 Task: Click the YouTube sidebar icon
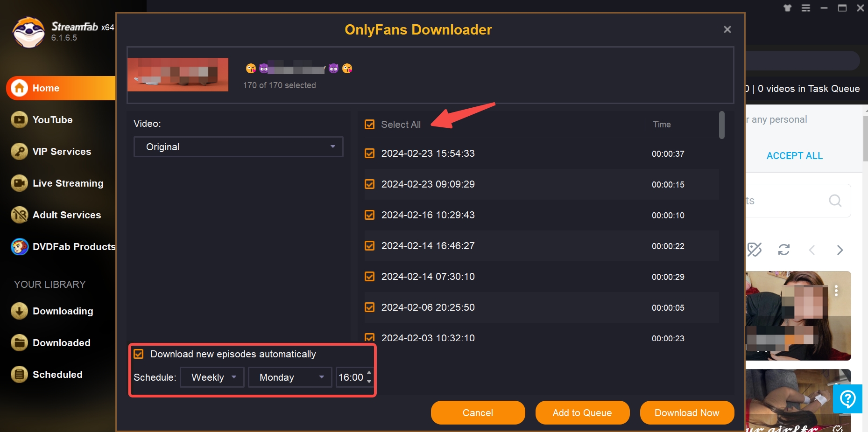click(19, 120)
